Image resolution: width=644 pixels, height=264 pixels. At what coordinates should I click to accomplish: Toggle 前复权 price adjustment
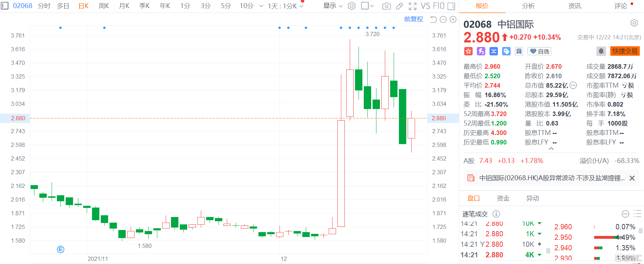414,19
